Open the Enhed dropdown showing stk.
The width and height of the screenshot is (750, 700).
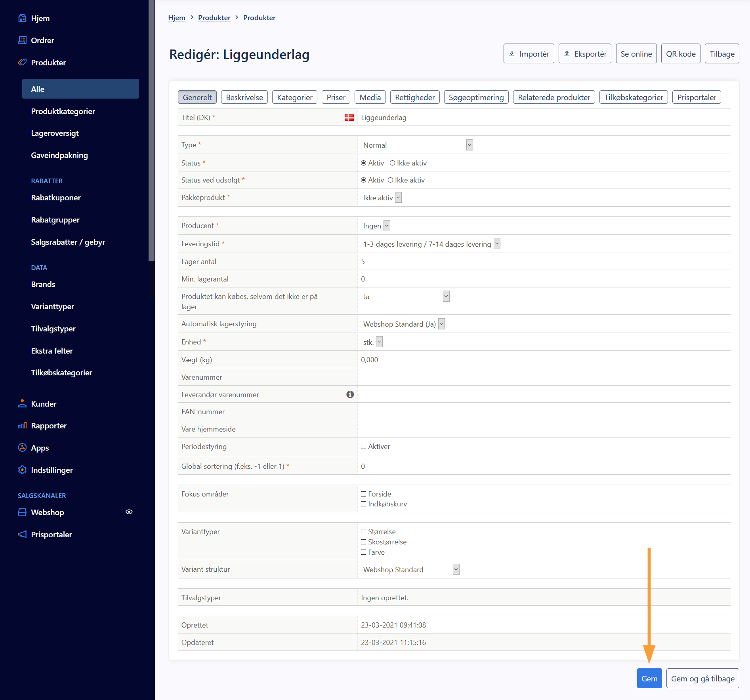372,342
